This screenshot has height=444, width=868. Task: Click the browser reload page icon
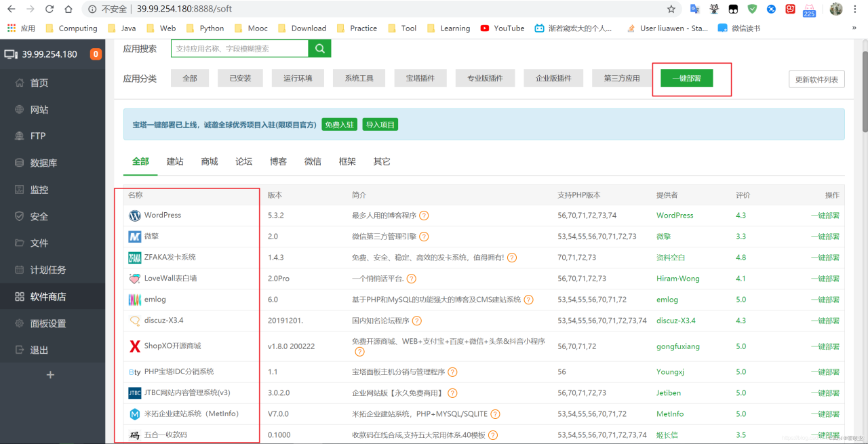coord(50,9)
